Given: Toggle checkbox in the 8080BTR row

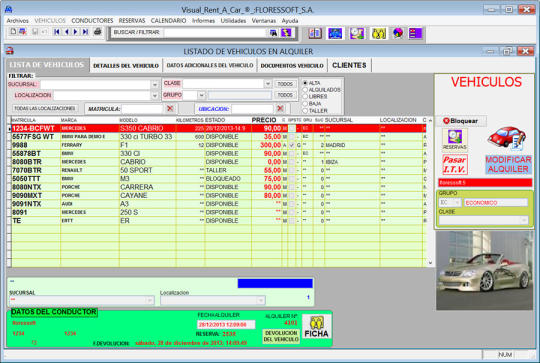Looking at the screenshot, I should (292, 162).
